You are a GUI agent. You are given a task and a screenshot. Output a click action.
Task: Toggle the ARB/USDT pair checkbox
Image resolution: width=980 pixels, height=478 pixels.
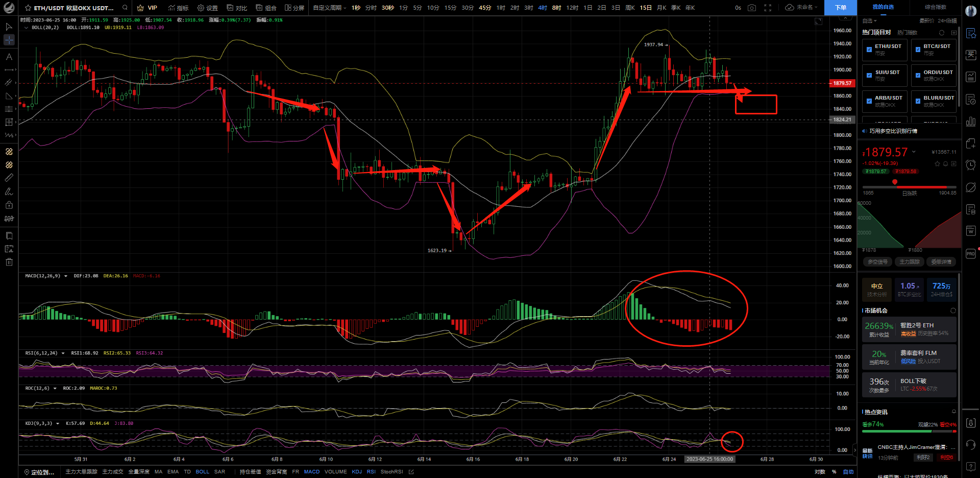[x=869, y=101]
